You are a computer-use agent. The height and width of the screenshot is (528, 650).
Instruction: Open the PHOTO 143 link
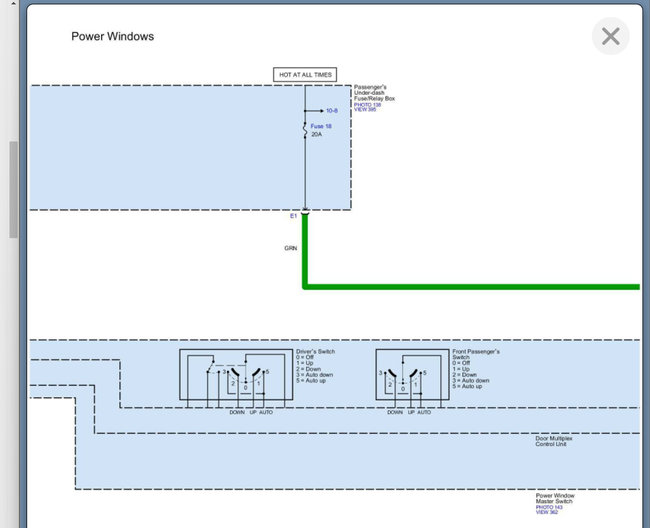(x=549, y=507)
